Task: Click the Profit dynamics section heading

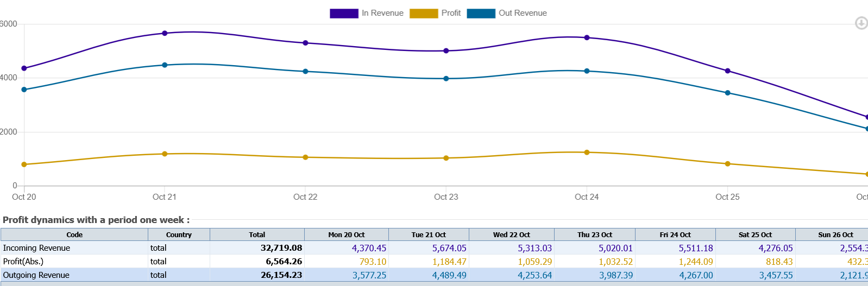Action: 96,220
